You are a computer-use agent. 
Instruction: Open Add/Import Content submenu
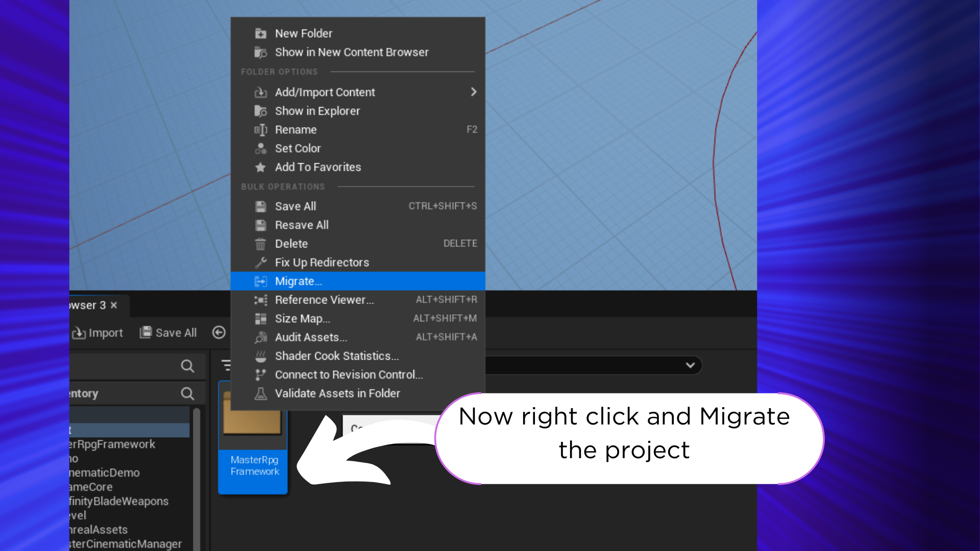coord(357,92)
